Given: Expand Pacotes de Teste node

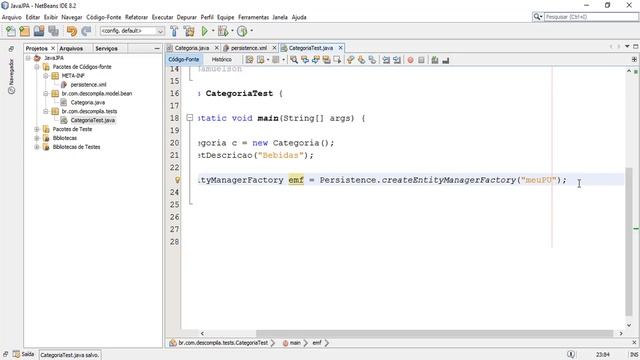Looking at the screenshot, I should pyautogui.click(x=37, y=129).
